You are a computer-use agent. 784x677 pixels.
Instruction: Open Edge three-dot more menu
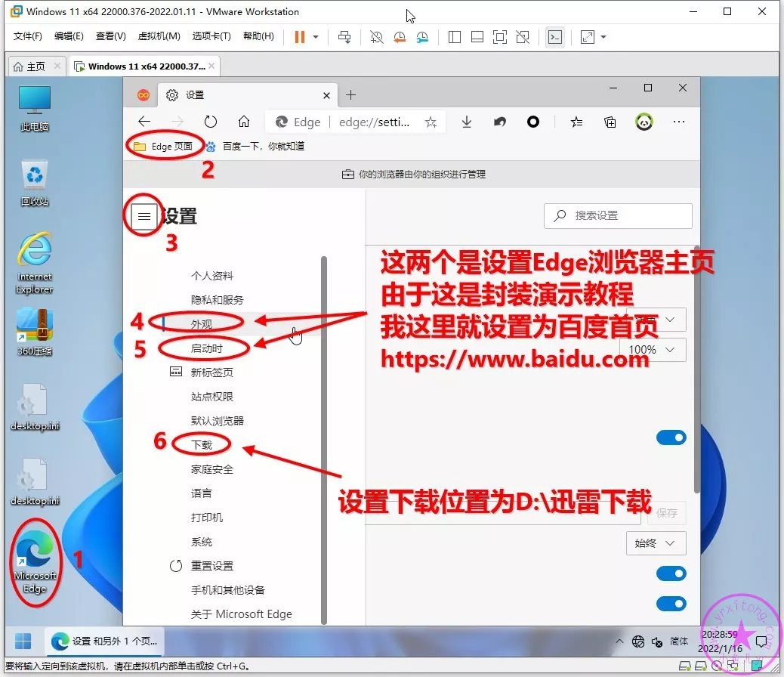coord(678,122)
